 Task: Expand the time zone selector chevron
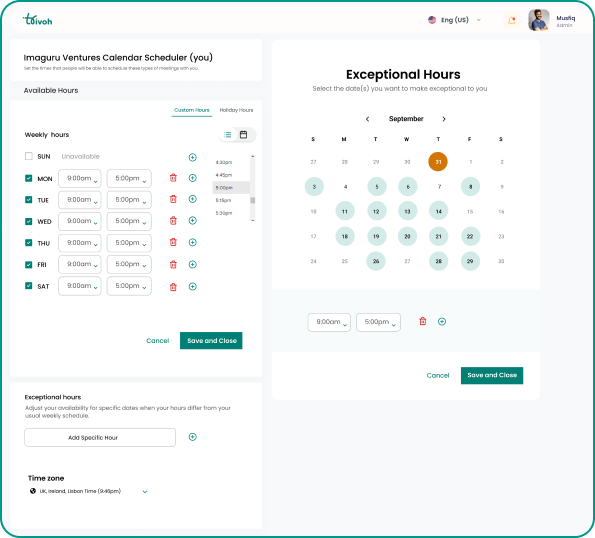tap(145, 491)
